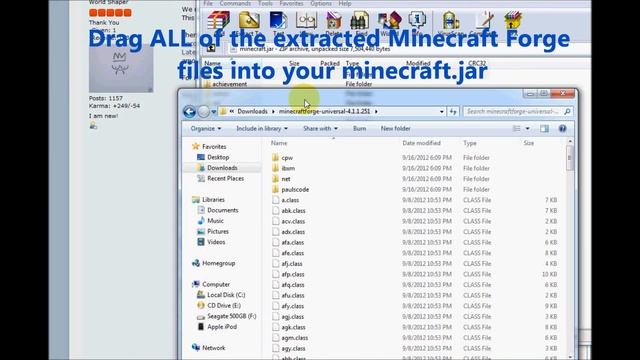
Task: Open the WinRAR Options menu
Action: click(x=321, y=3)
